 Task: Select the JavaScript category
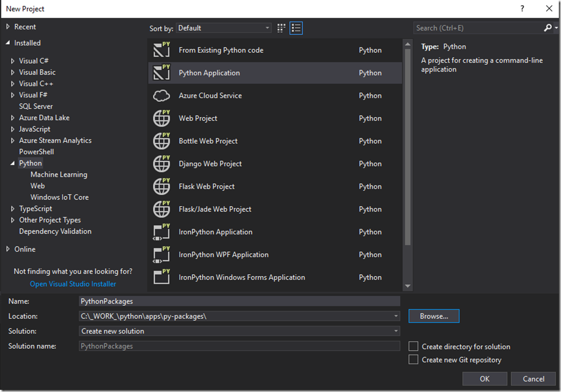point(35,129)
